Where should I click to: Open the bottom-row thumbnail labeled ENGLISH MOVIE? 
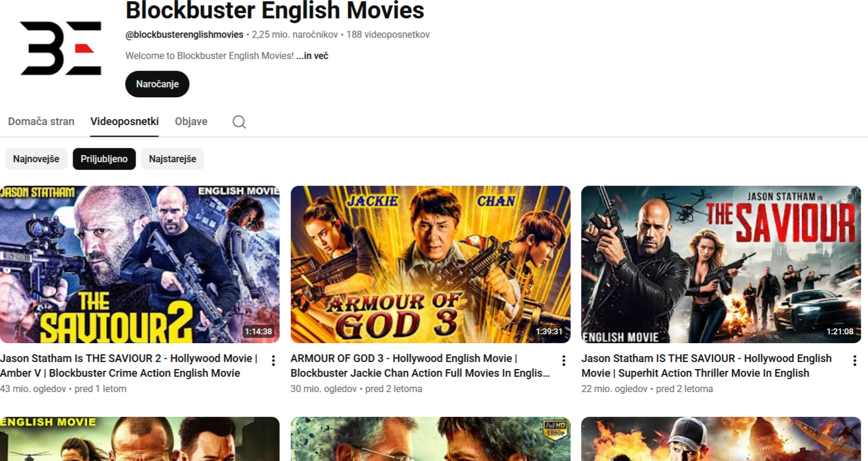click(140, 439)
